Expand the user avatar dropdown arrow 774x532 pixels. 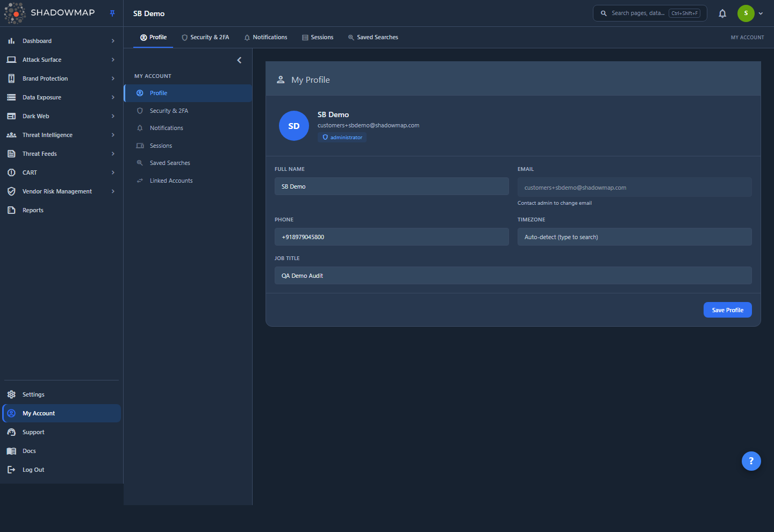tap(761, 13)
